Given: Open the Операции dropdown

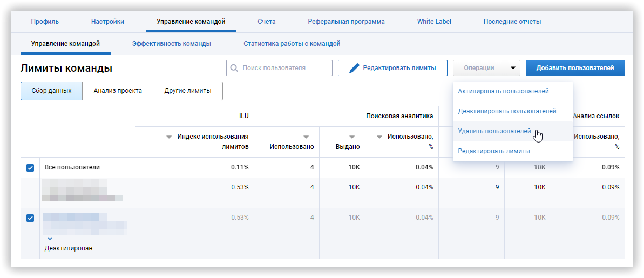Looking at the screenshot, I should pyautogui.click(x=486, y=68).
